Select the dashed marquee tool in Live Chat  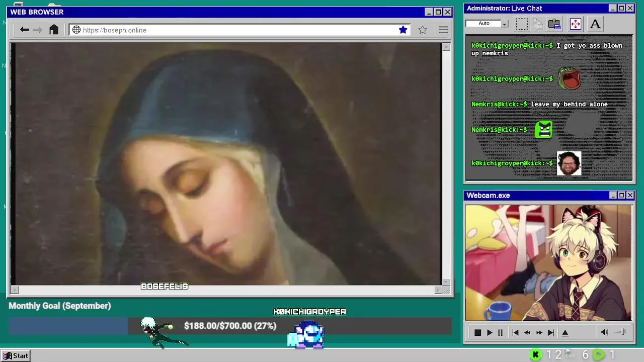click(x=522, y=24)
